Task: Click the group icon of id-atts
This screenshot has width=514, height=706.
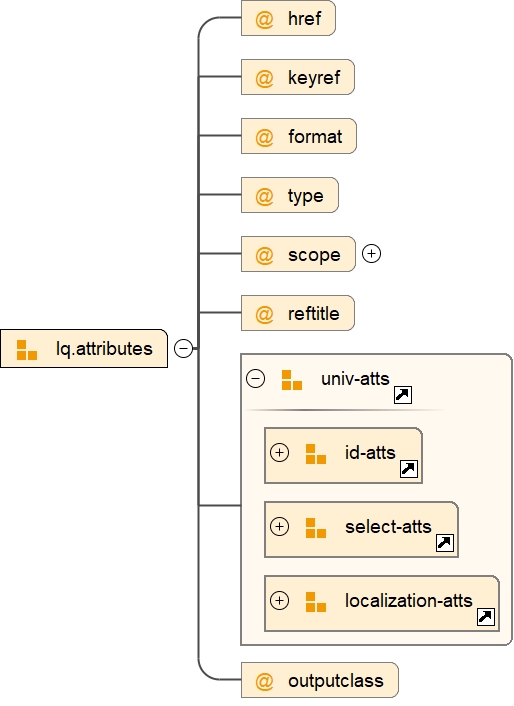Action: (x=316, y=453)
